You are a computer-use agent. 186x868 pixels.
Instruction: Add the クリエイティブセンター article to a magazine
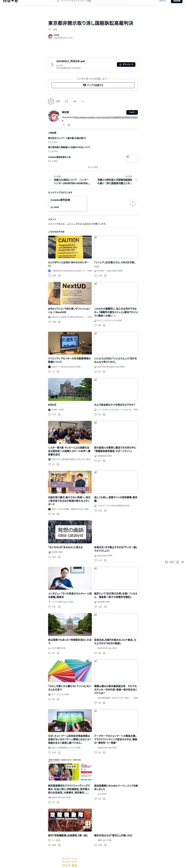click(x=58, y=372)
